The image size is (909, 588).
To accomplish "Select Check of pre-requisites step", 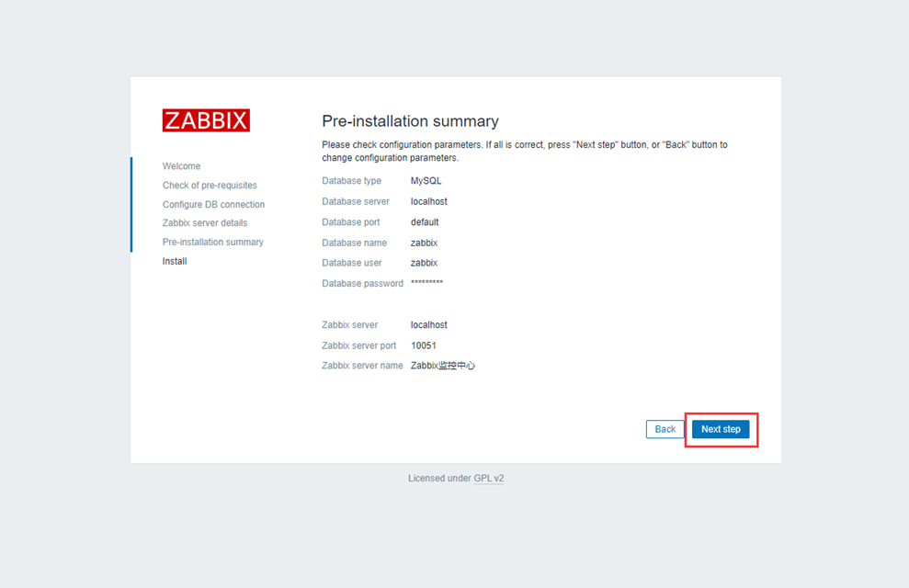I will click(210, 186).
